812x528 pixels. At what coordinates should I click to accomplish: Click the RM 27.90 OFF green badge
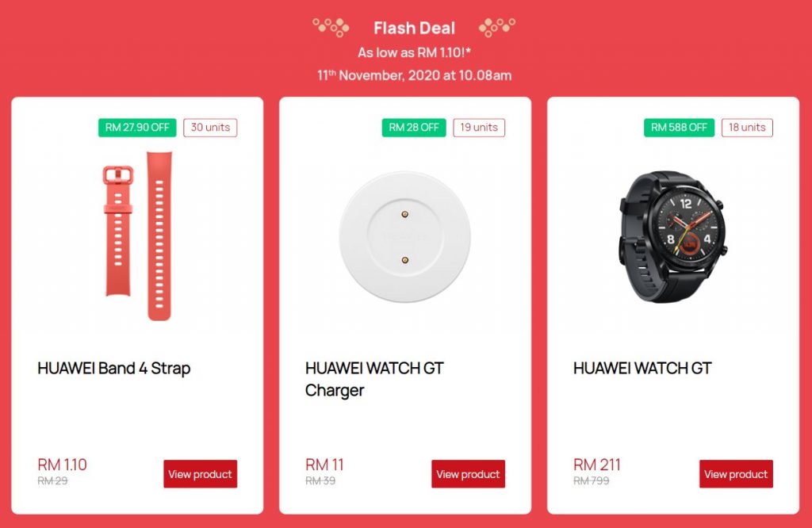coord(137,128)
